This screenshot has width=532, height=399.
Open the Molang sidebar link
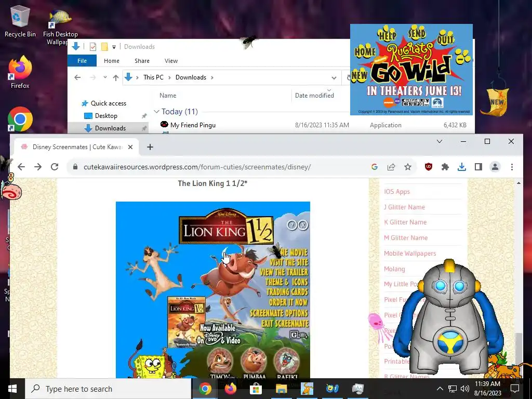click(x=394, y=269)
